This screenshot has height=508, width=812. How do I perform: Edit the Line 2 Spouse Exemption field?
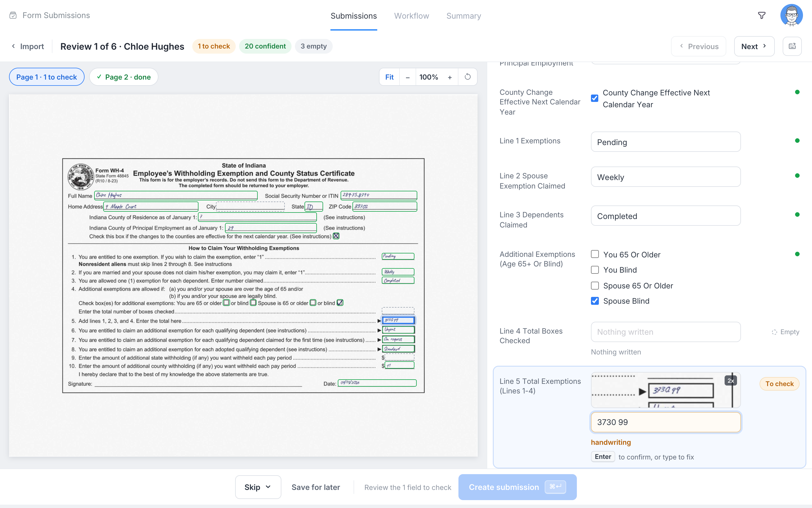[666, 177]
